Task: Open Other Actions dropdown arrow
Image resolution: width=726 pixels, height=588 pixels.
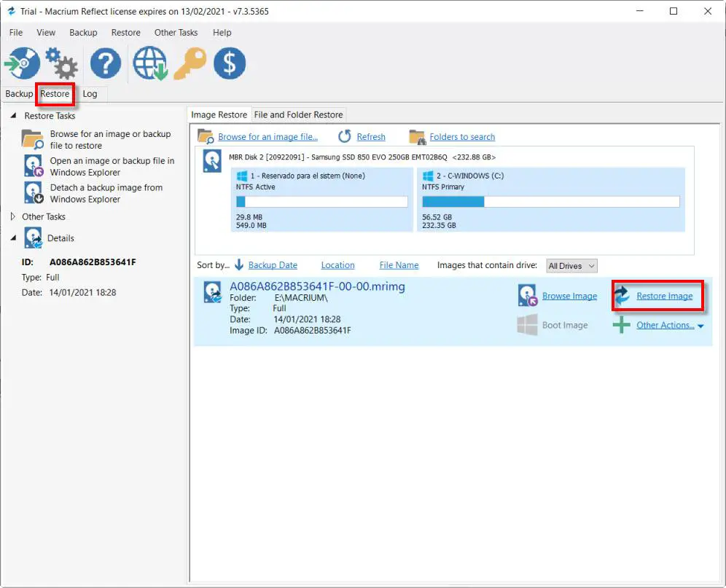Action: [x=700, y=326]
